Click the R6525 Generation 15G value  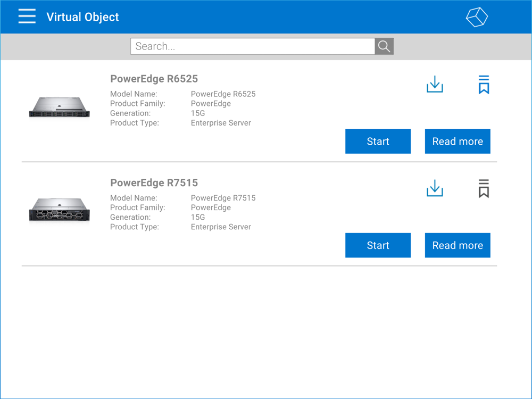pos(198,113)
